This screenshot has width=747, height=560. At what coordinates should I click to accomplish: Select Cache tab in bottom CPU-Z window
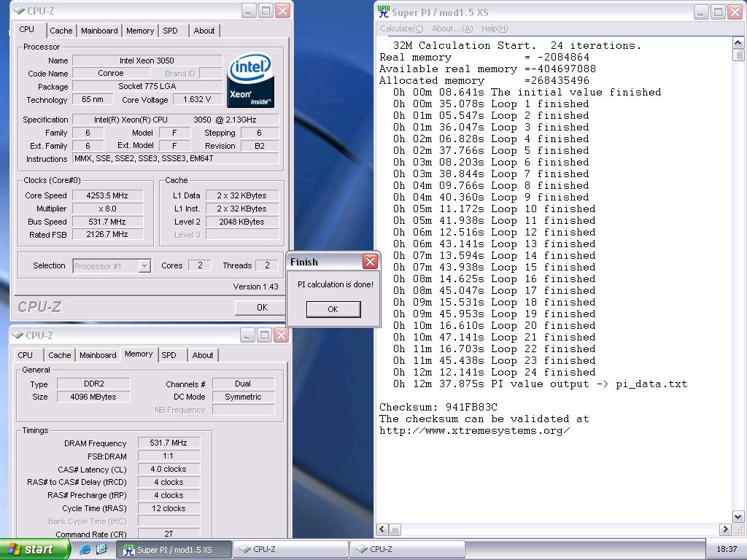coord(60,355)
